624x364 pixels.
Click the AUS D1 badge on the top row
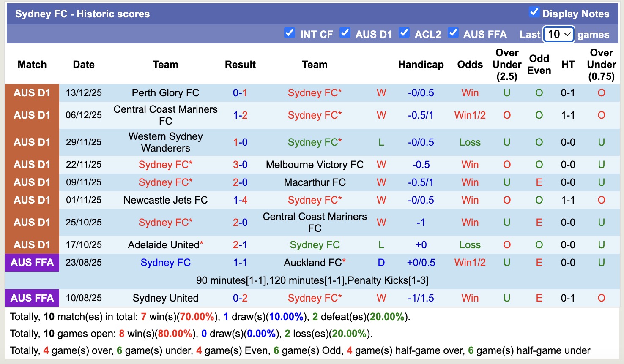pyautogui.click(x=32, y=92)
